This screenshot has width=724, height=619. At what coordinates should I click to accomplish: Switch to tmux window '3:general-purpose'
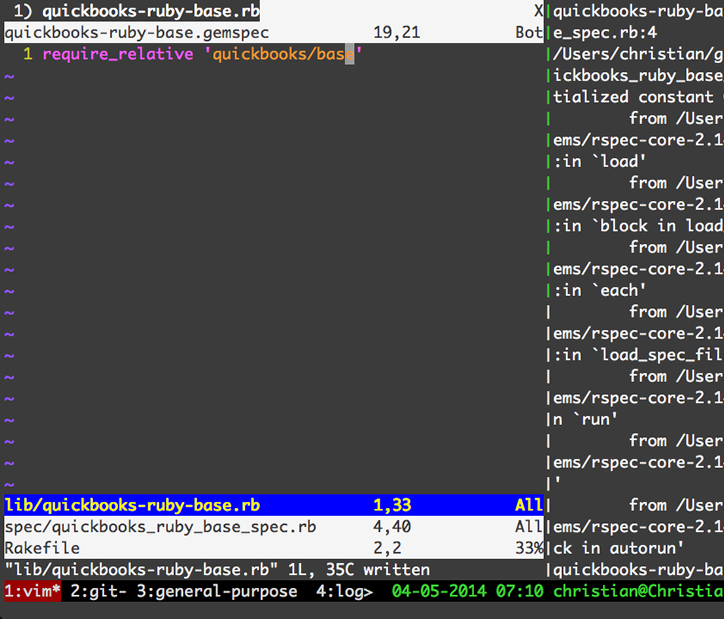click(x=217, y=591)
